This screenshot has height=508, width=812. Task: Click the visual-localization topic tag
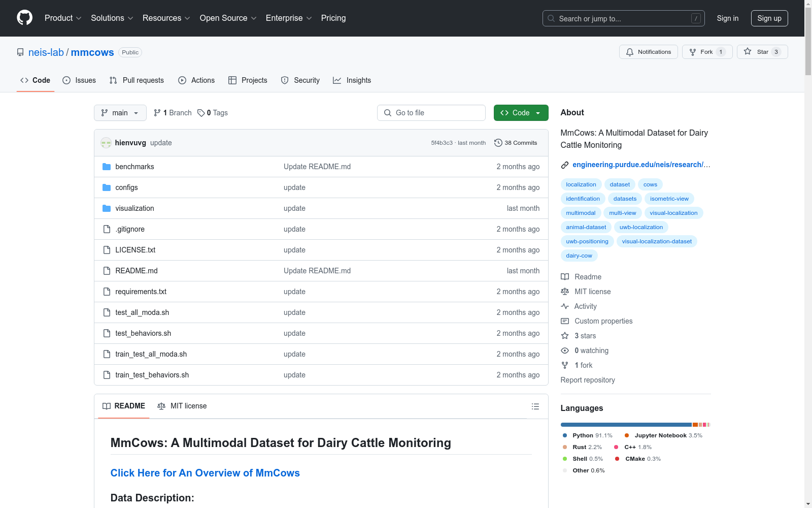tap(673, 213)
